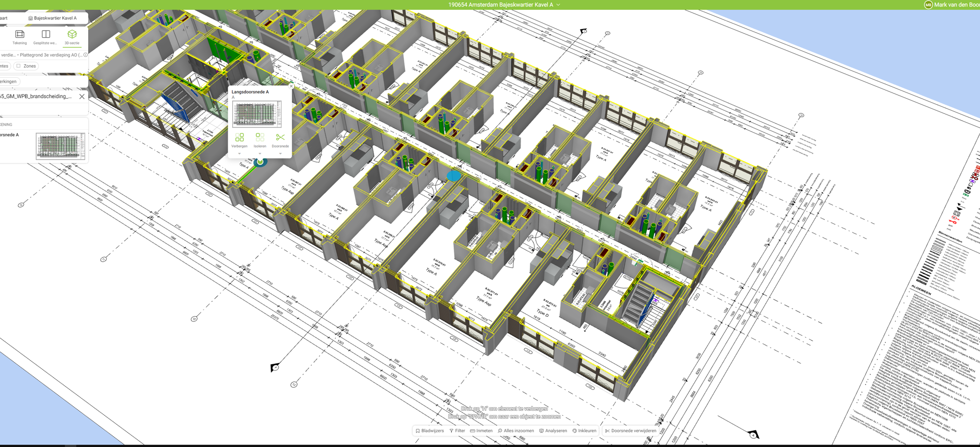Expand the arrow below Doorsnede
The image size is (980, 447).
coord(280,153)
